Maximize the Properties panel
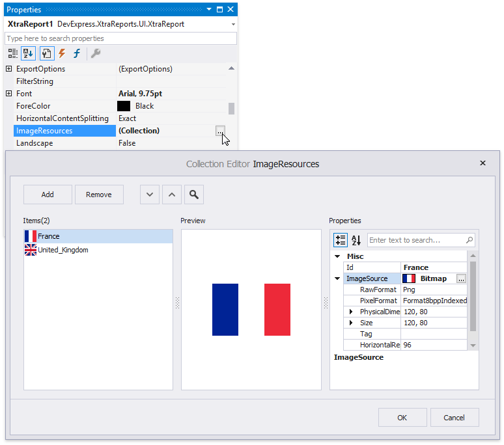This screenshot has height=445, width=504. (220, 9)
